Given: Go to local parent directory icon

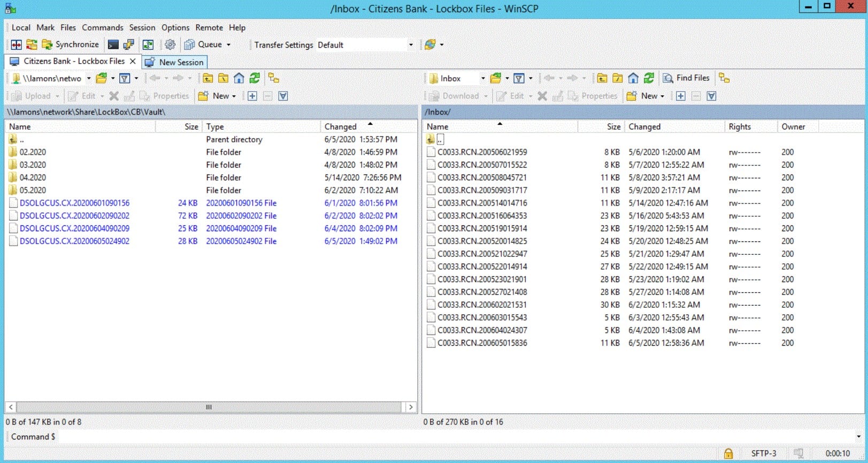Looking at the screenshot, I should [x=208, y=79].
